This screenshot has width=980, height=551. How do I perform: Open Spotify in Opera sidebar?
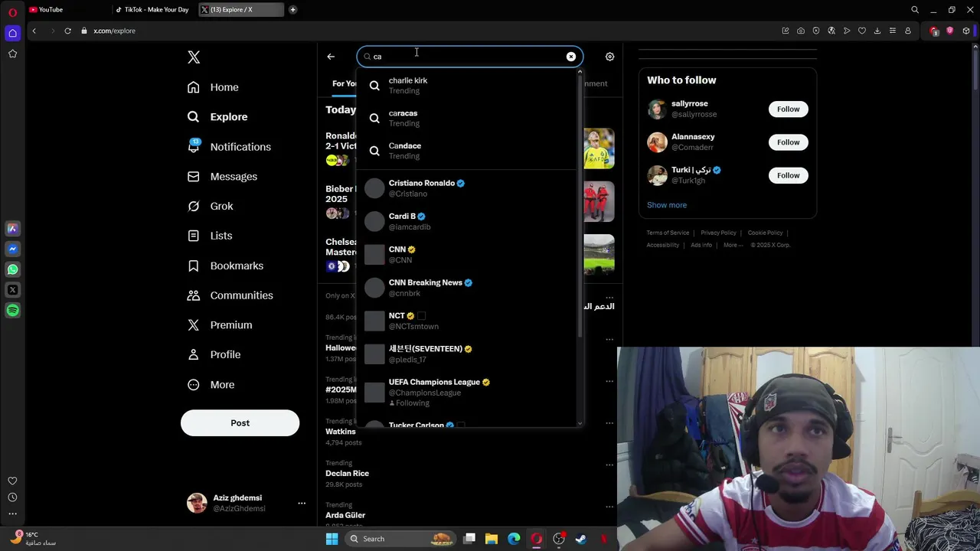pyautogui.click(x=12, y=311)
